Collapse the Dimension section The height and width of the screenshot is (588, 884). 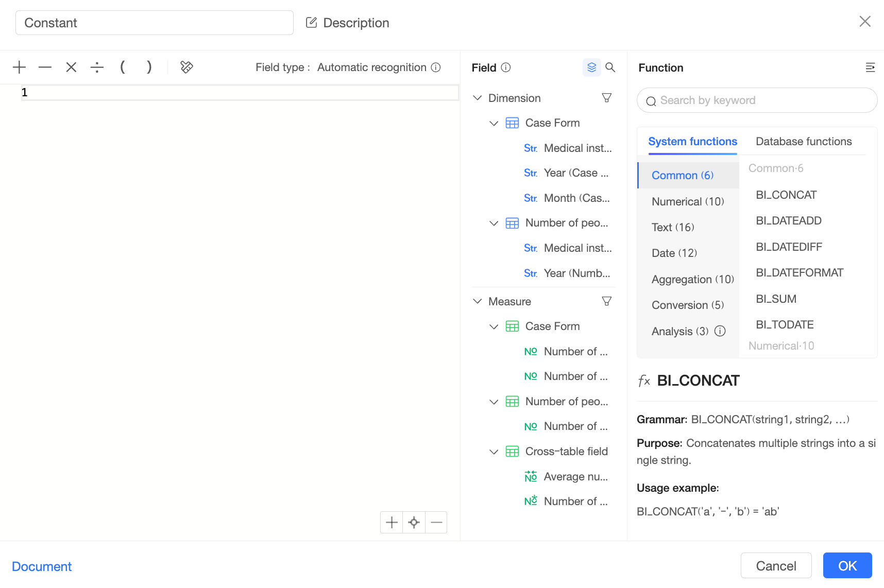tap(478, 98)
